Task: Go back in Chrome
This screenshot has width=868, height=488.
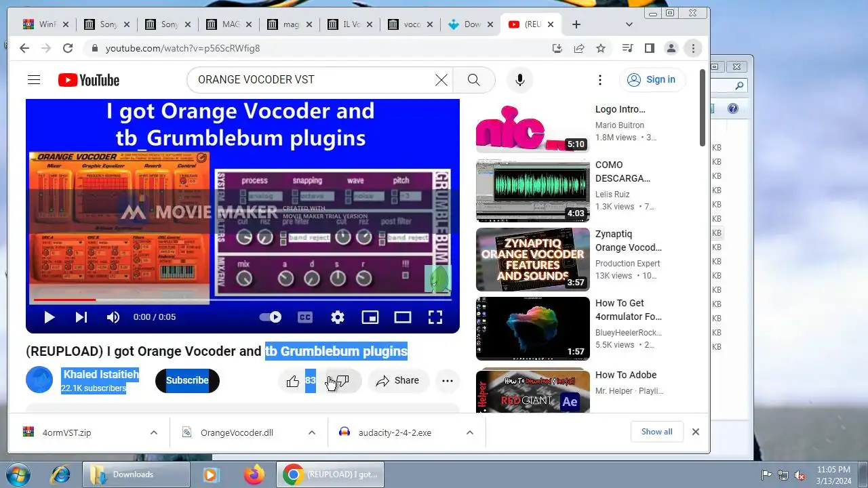Action: [24, 48]
